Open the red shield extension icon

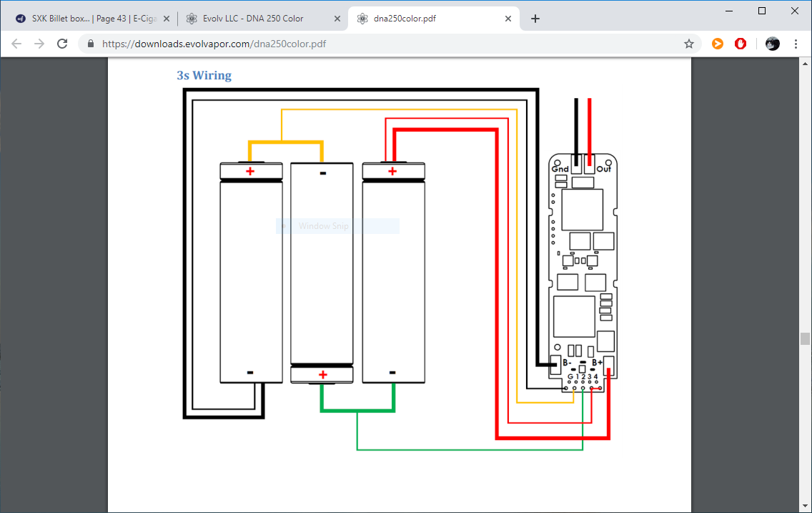click(x=741, y=44)
